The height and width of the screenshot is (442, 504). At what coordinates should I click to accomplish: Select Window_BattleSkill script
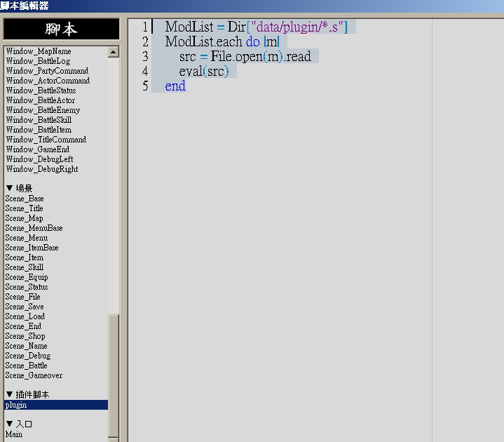pos(39,120)
